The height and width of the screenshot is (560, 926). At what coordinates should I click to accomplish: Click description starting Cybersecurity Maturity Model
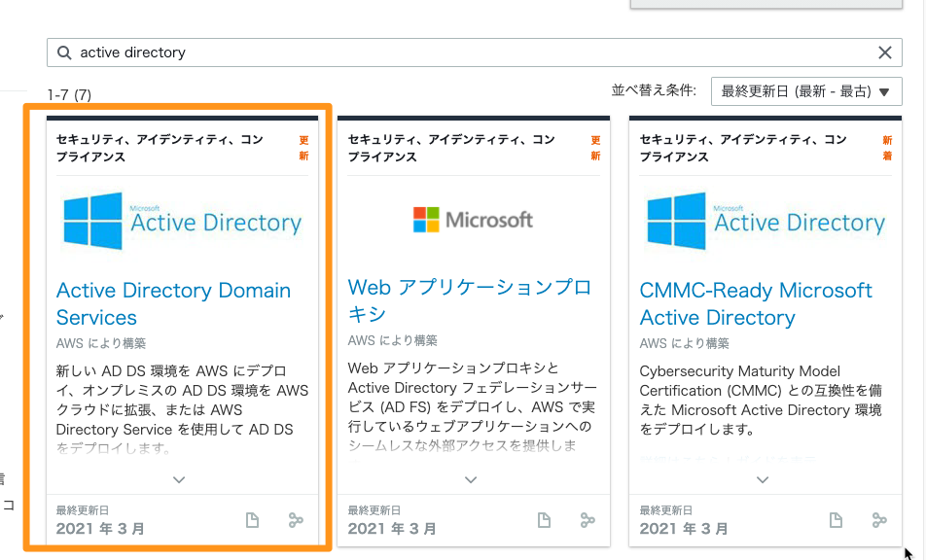(x=762, y=401)
